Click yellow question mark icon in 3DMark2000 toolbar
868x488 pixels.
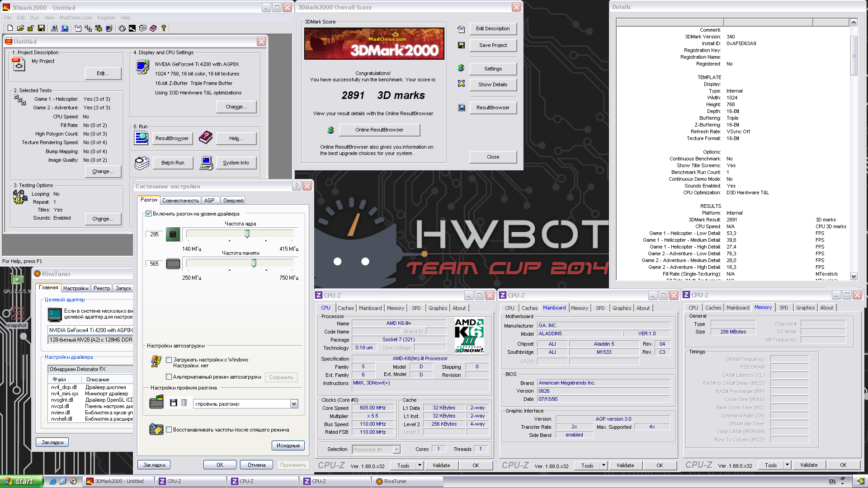164,28
